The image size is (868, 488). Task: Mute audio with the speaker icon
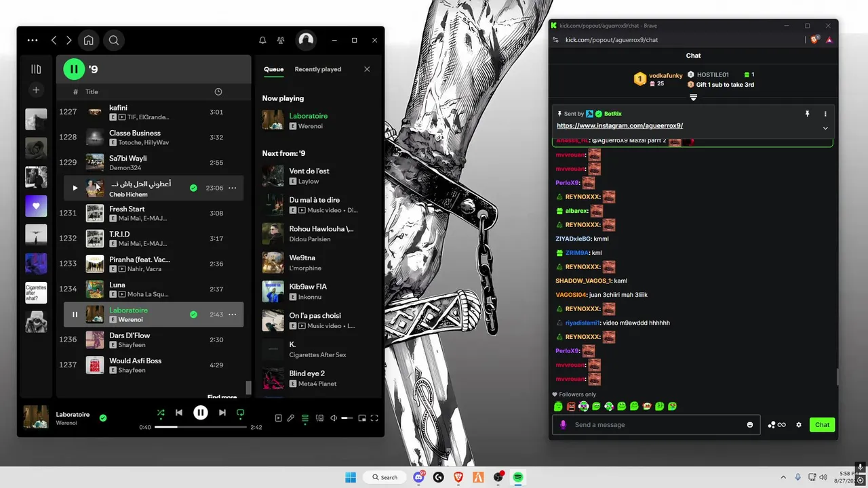pos(334,418)
